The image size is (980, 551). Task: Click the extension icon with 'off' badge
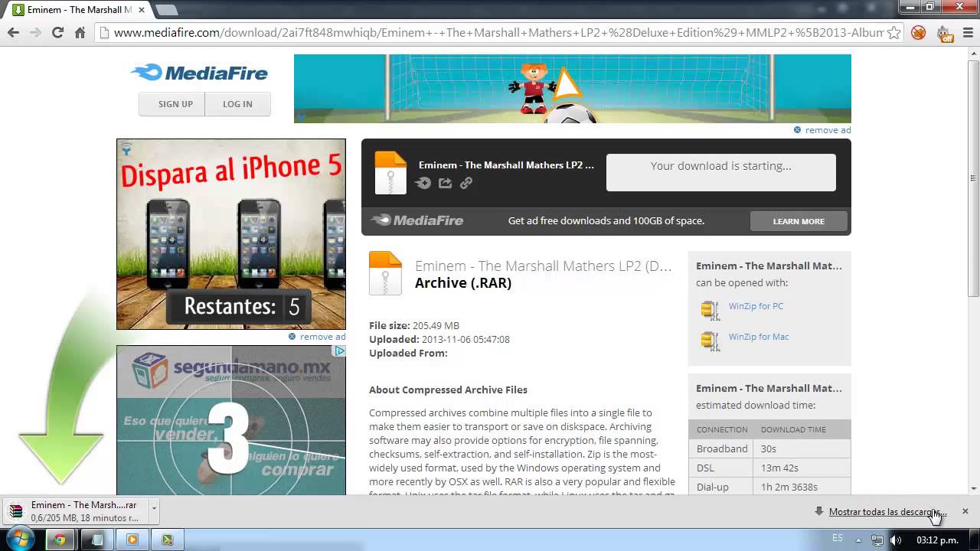click(x=944, y=34)
